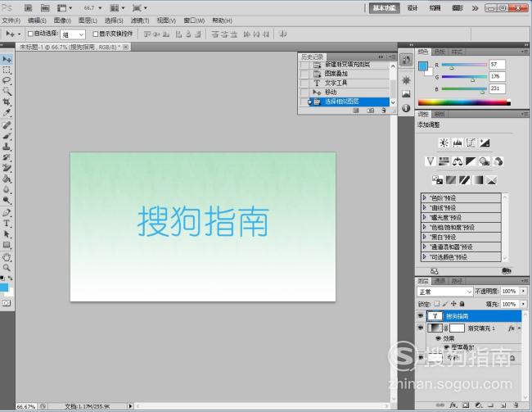Click the color spectrum ramp
The height and width of the screenshot is (412, 532).
click(464, 102)
